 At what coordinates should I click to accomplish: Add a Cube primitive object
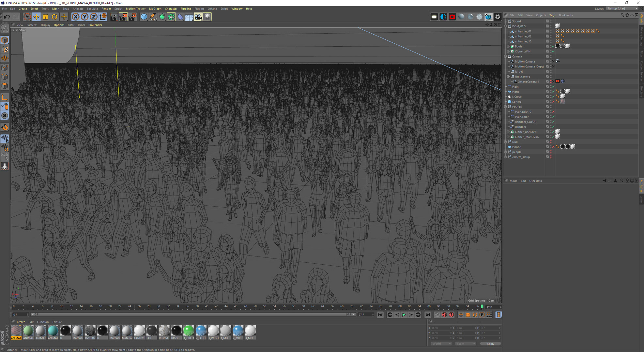[x=144, y=17]
